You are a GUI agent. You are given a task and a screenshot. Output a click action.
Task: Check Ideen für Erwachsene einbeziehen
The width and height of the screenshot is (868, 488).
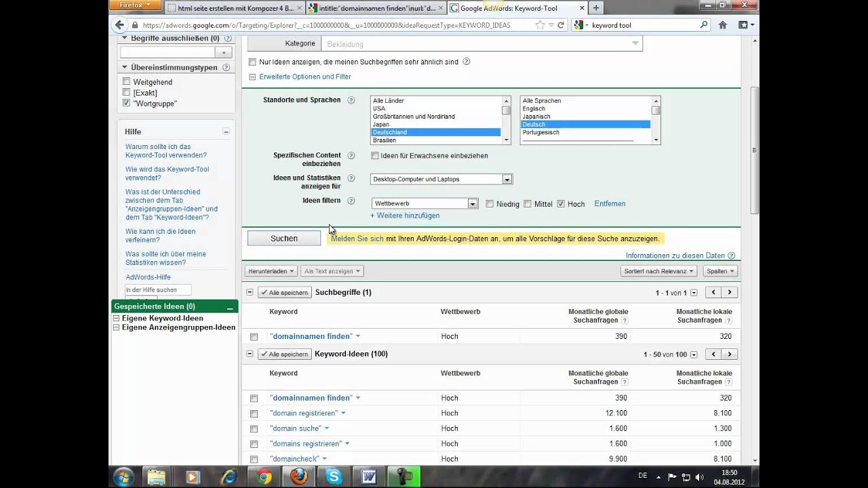(x=374, y=156)
